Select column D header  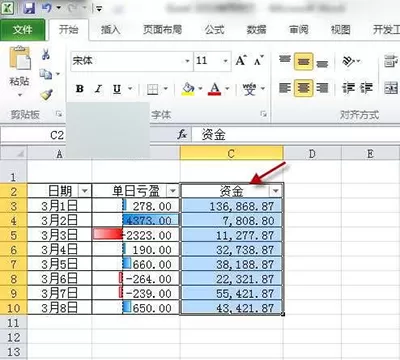312,153
